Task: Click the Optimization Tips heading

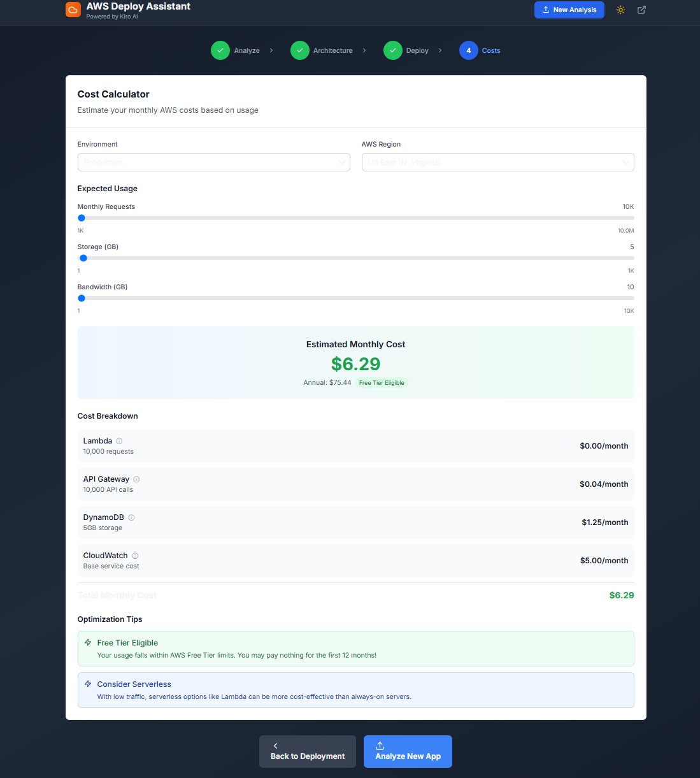Action: [x=110, y=619]
